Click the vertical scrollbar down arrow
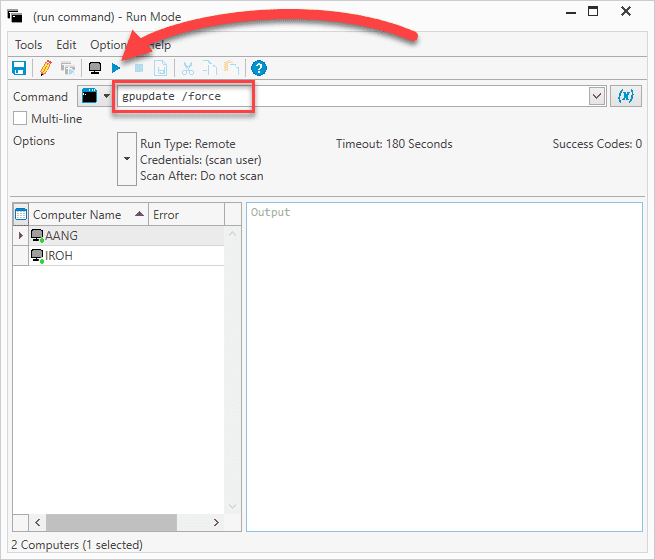This screenshot has height=560, width=655. point(233,506)
